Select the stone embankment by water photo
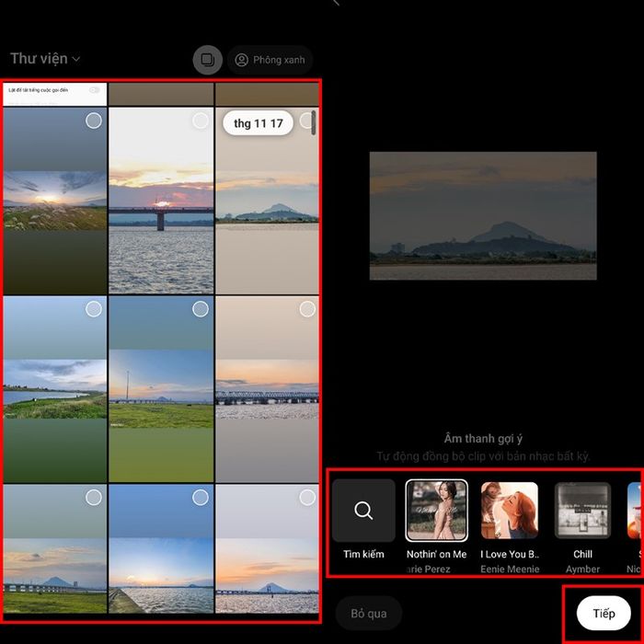The width and height of the screenshot is (644, 644). point(201,498)
